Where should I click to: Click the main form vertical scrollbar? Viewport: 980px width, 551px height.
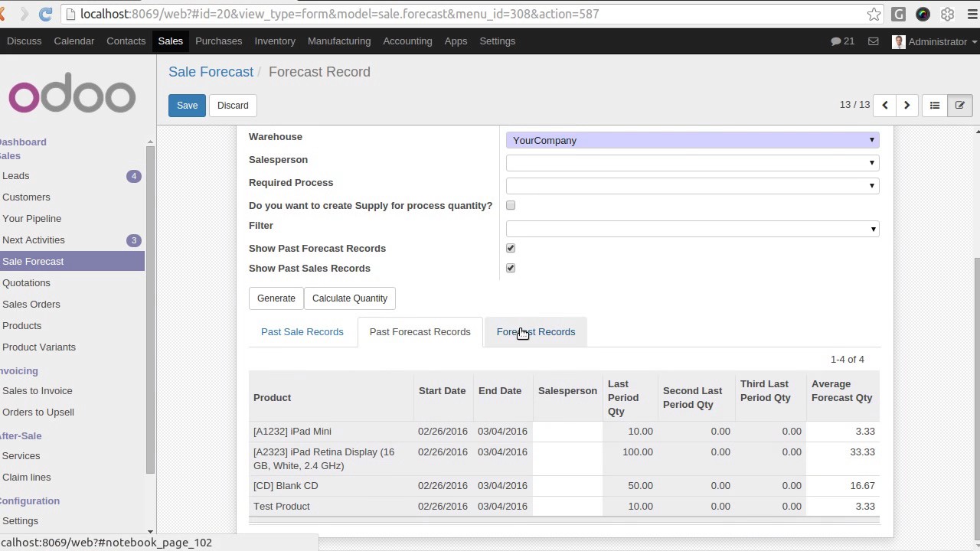pyautogui.click(x=975, y=398)
